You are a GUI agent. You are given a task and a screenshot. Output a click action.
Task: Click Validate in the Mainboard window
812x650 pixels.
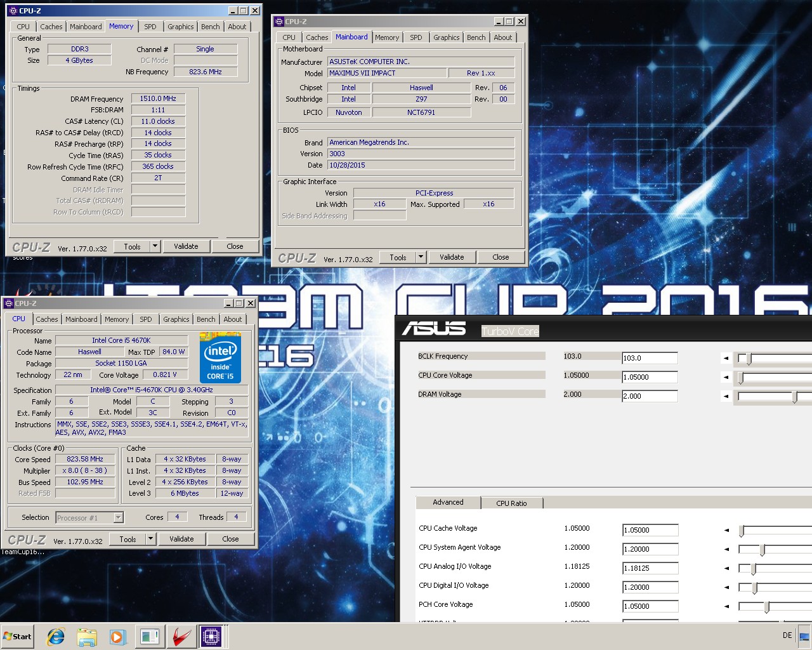click(452, 257)
